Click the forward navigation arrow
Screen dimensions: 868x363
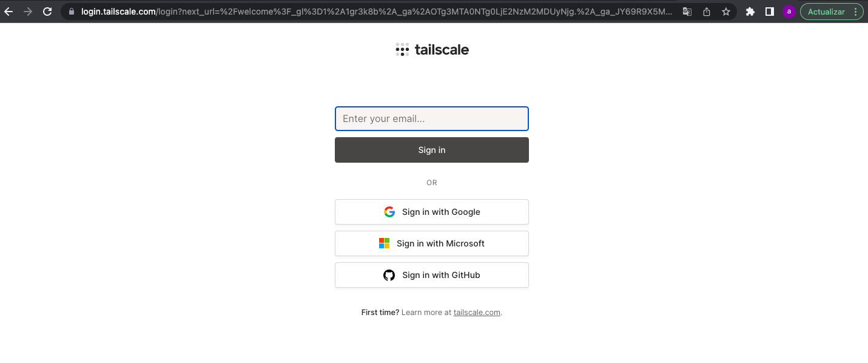tap(28, 12)
